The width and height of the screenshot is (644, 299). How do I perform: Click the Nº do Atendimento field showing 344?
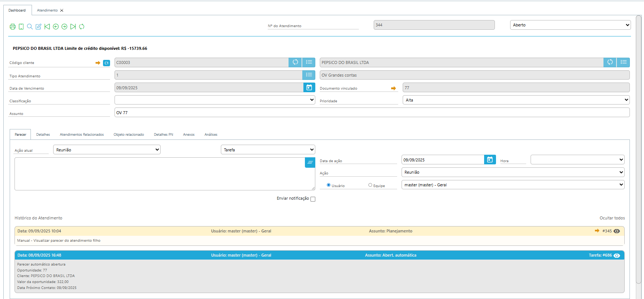pos(434,25)
